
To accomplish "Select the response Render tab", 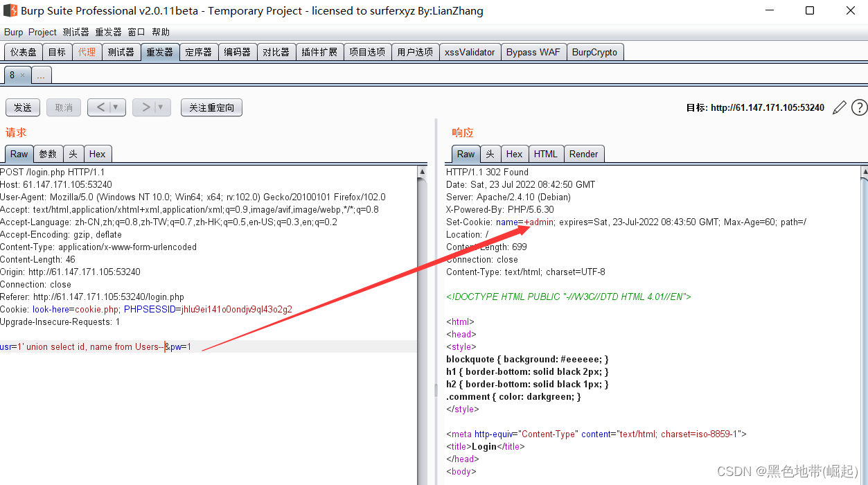I will (x=583, y=154).
